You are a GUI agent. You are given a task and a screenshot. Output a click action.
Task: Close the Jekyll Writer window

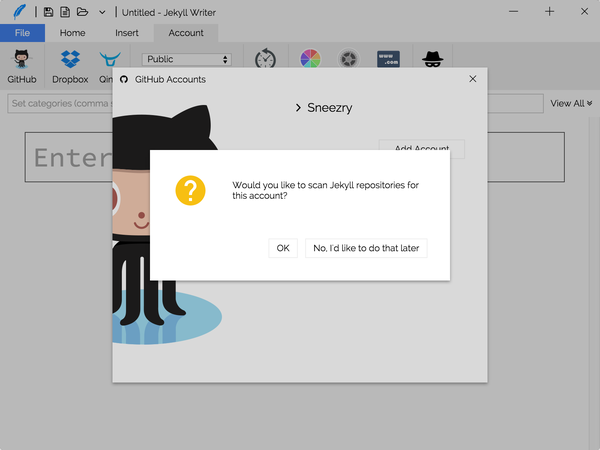584,11
